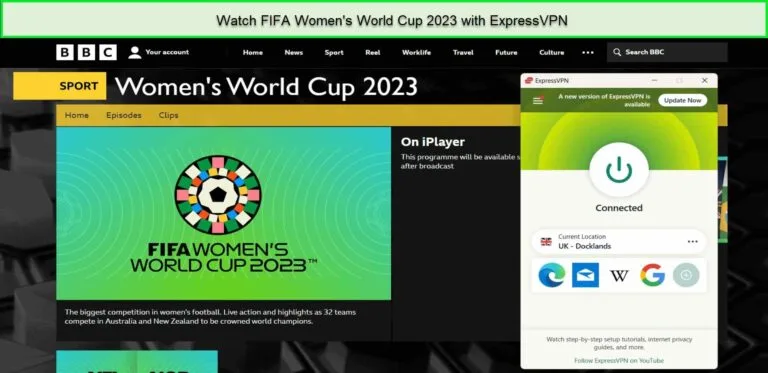The height and width of the screenshot is (373, 768).
Task: Open the News menu item
Action: 293,52
